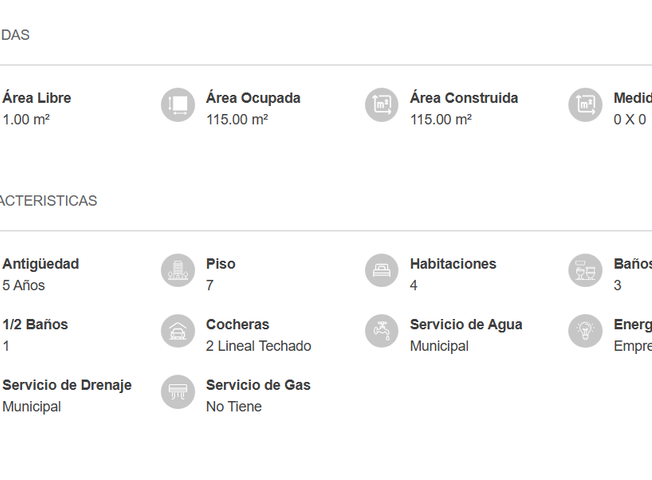Click the Área Ocupada dimensions icon
Viewport: 652px width, 480px height.
click(178, 105)
